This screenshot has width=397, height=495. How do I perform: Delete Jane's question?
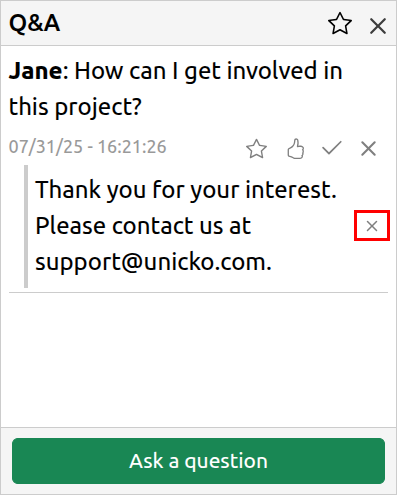pos(368,148)
